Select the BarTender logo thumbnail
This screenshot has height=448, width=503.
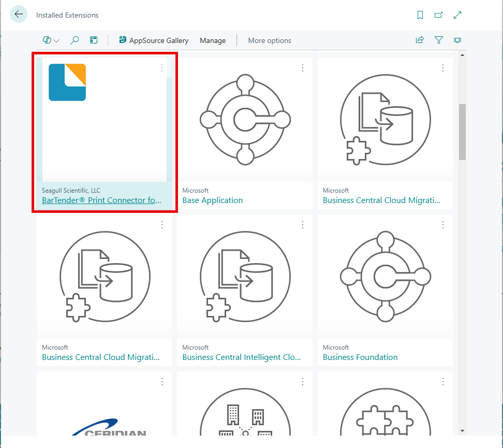coord(67,82)
